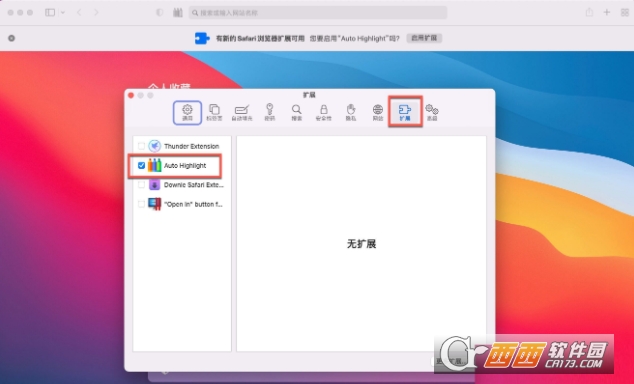Click the "无扩展" placeholder text
The width and height of the screenshot is (634, 384).
tap(361, 244)
